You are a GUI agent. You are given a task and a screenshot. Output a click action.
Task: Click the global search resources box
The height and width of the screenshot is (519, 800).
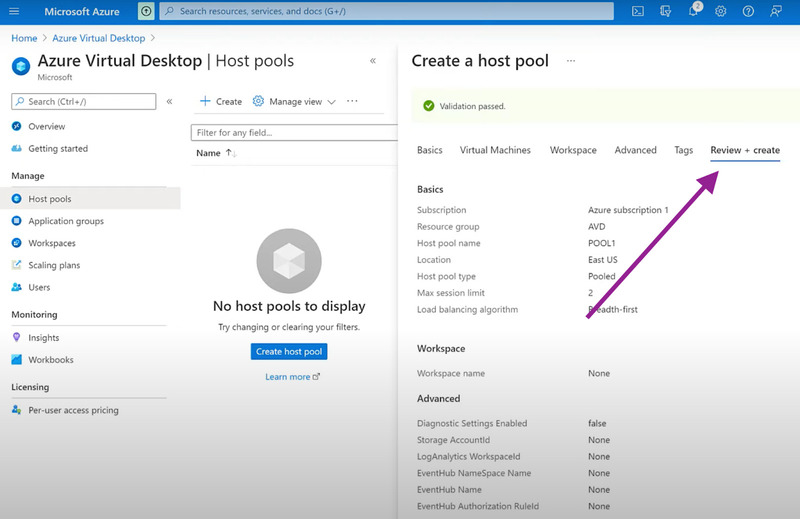pyautogui.click(x=386, y=11)
